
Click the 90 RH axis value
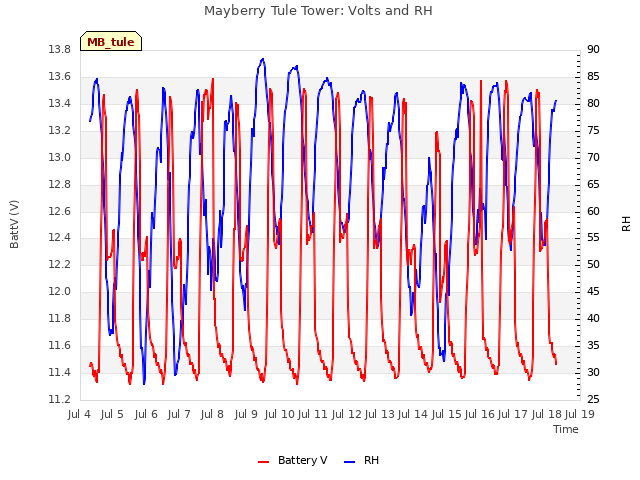593,50
